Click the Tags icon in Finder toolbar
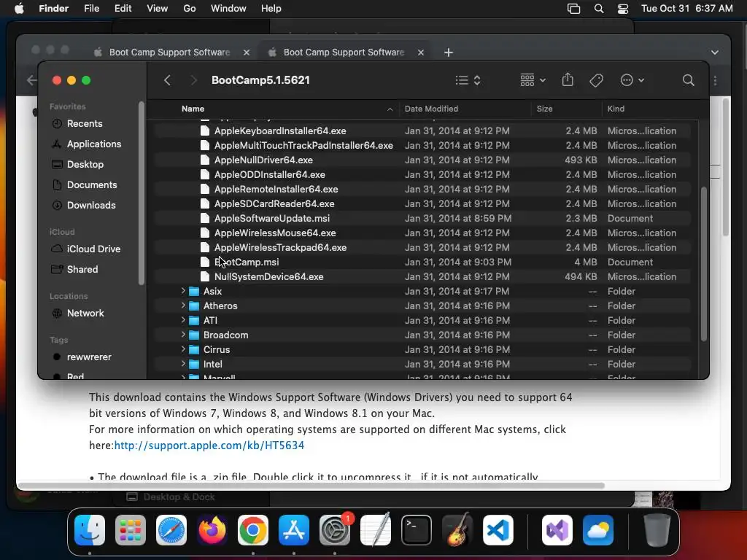Screen dimensions: 747x560 [x=596, y=80]
